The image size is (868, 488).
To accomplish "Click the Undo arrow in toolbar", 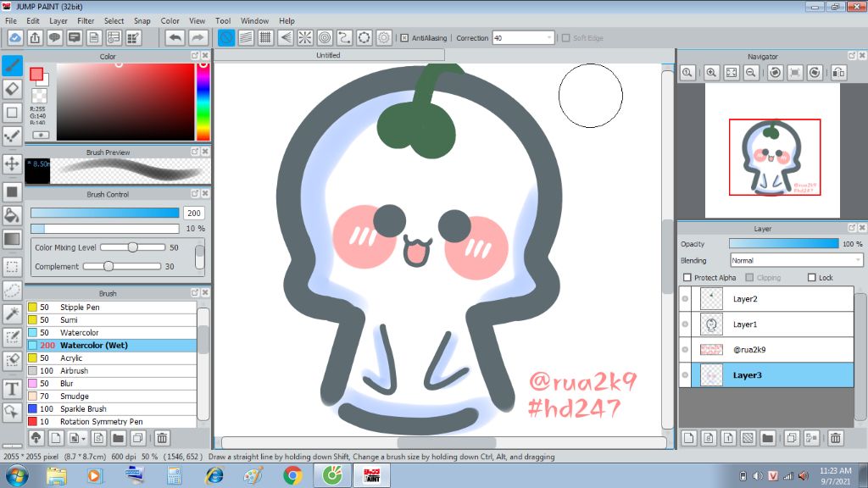I will tap(175, 37).
